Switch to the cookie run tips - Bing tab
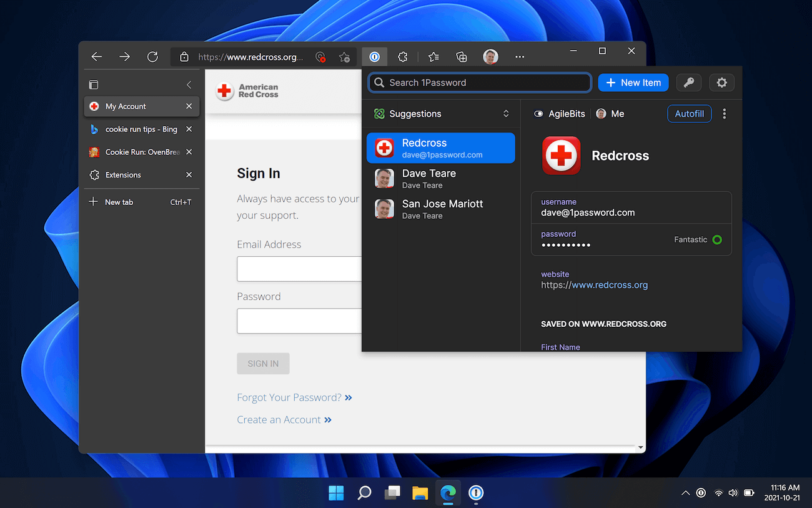Screen dimensions: 812x508 pos(137,129)
